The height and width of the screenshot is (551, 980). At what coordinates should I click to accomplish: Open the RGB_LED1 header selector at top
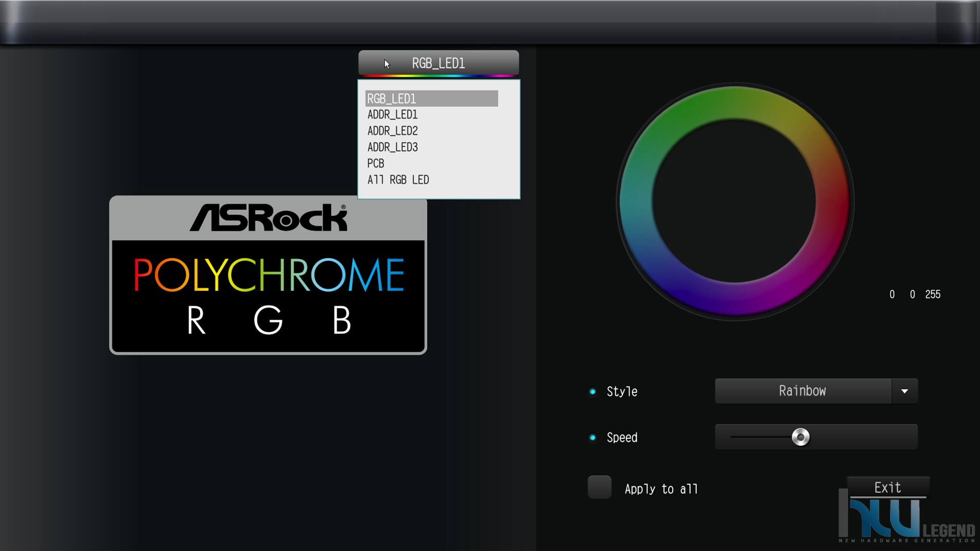pos(439,63)
